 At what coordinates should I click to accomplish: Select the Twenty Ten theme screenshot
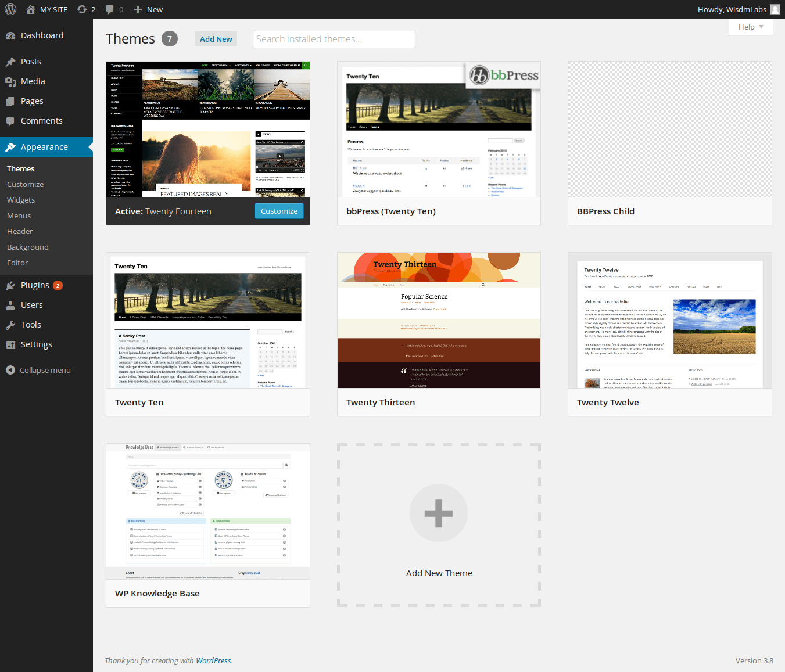coord(208,321)
